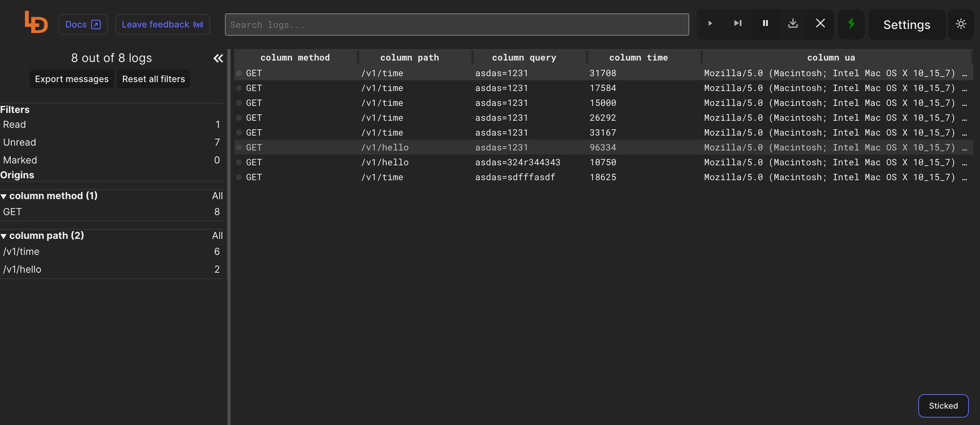This screenshot has width=980, height=425.
Task: Toggle the light/dark theme sun icon
Action: point(961,24)
